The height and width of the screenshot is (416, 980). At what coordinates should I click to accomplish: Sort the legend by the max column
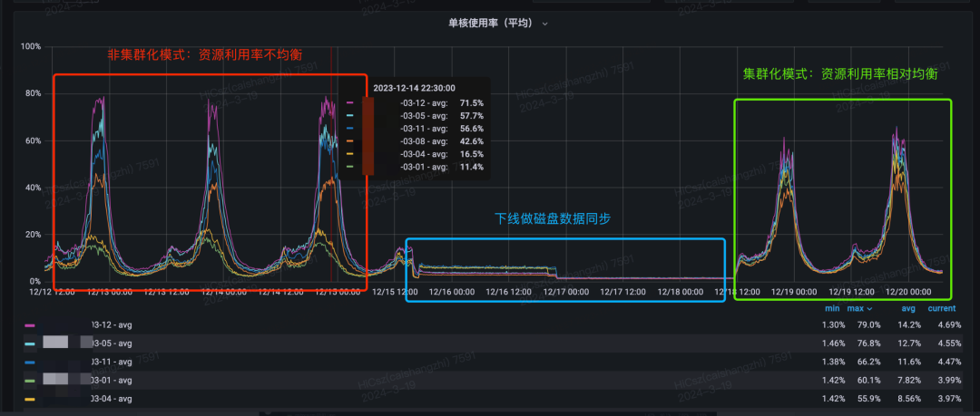click(x=855, y=308)
